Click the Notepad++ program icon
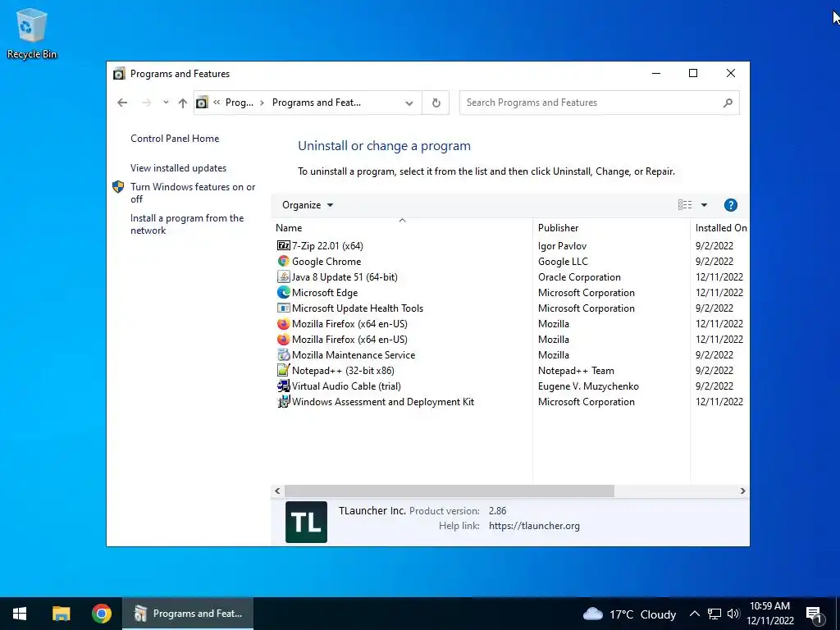This screenshot has width=840, height=630. pyautogui.click(x=283, y=370)
